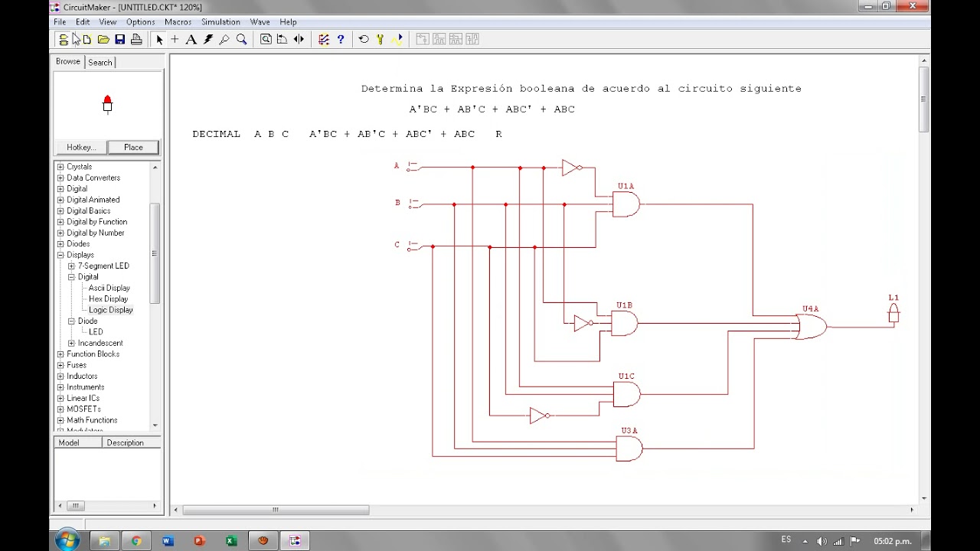
Task: Expand the Digital Animated category
Action: 60,200
